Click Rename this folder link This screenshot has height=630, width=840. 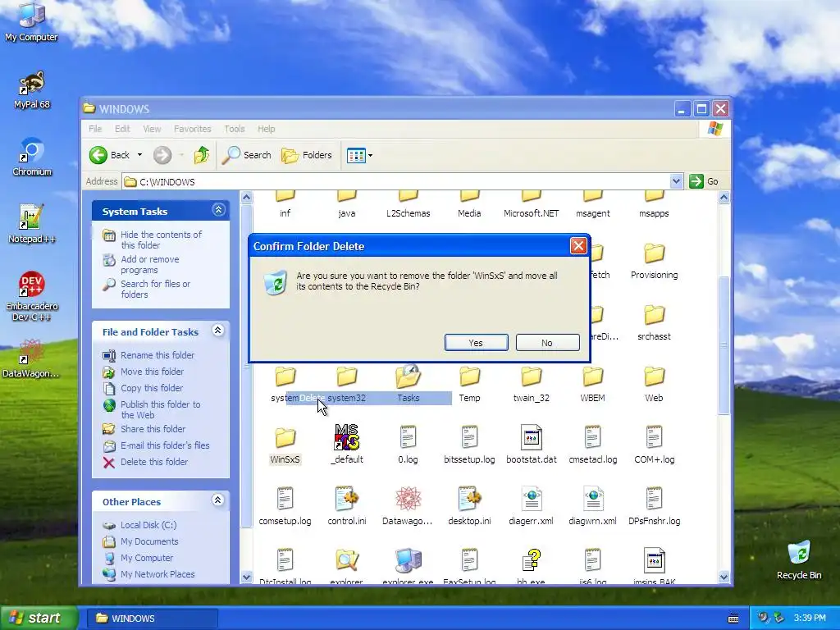coord(157,354)
